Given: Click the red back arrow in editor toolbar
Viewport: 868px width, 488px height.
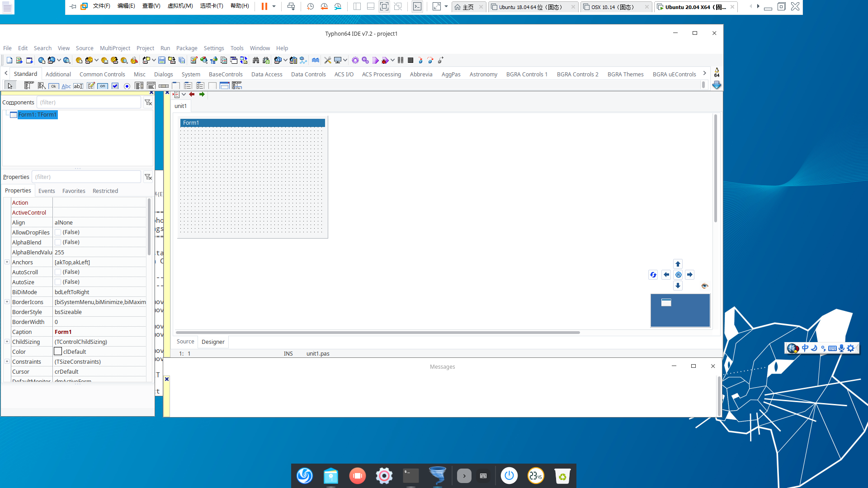Looking at the screenshot, I should click(192, 94).
